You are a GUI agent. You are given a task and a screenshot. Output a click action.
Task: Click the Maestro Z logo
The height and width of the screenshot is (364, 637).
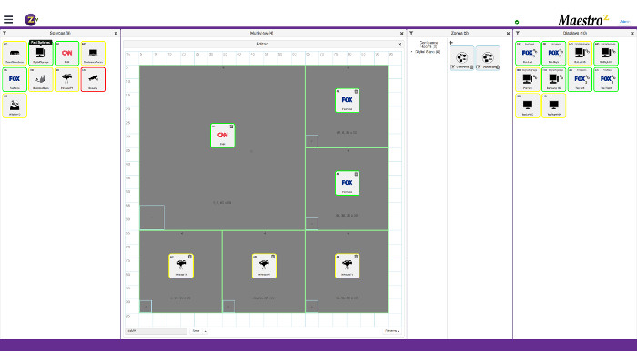pyautogui.click(x=583, y=19)
